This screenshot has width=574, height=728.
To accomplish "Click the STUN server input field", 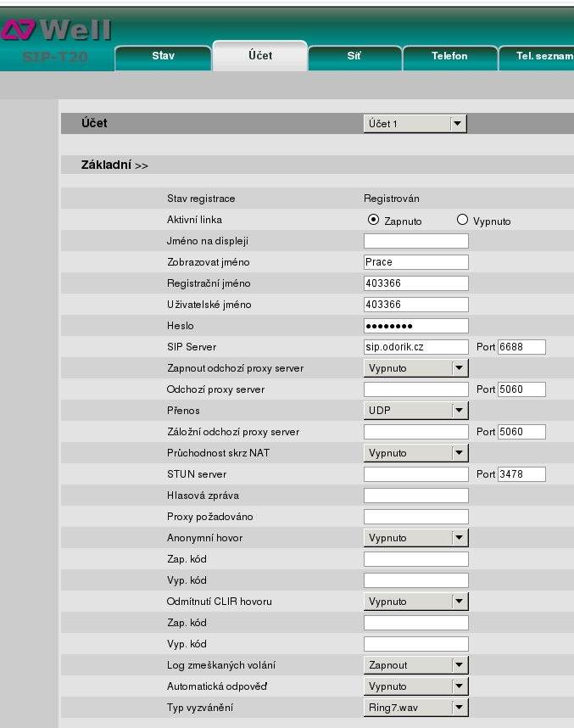I will [x=415, y=474].
